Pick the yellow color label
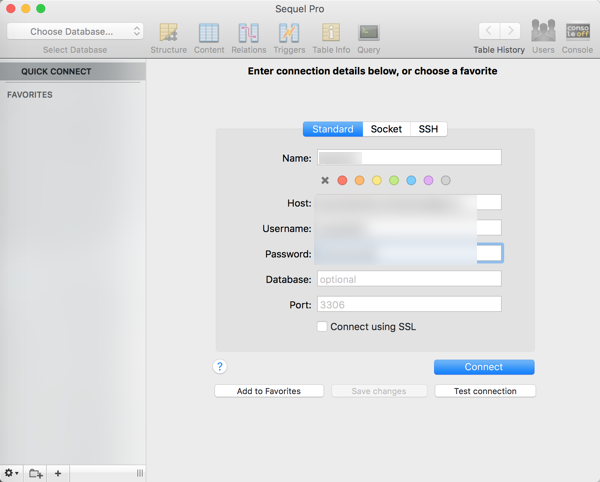The image size is (600, 482). pyautogui.click(x=377, y=180)
